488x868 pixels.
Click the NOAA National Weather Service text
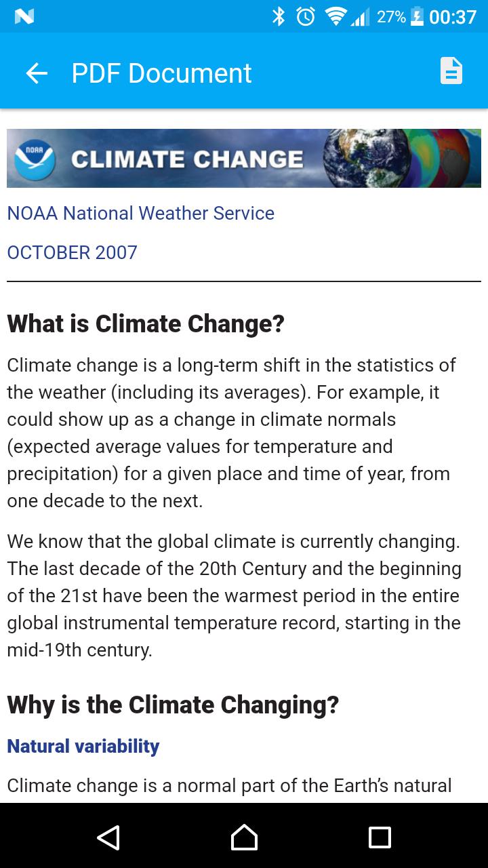pos(140,213)
